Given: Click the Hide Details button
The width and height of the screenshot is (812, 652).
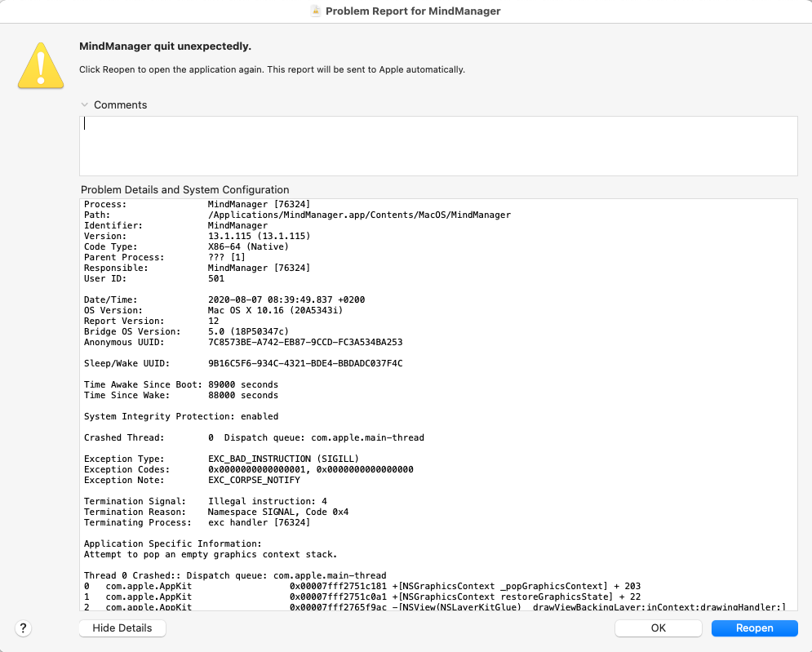Looking at the screenshot, I should 122,628.
